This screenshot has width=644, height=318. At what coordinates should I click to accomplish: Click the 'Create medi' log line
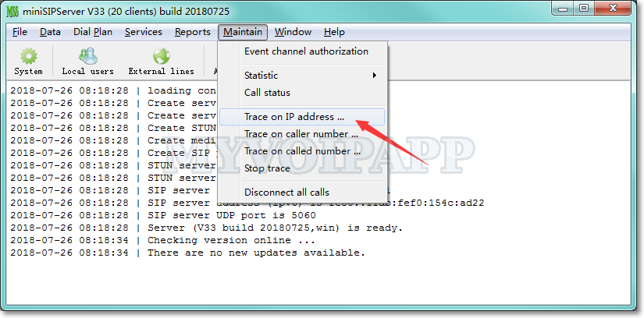tap(113, 140)
